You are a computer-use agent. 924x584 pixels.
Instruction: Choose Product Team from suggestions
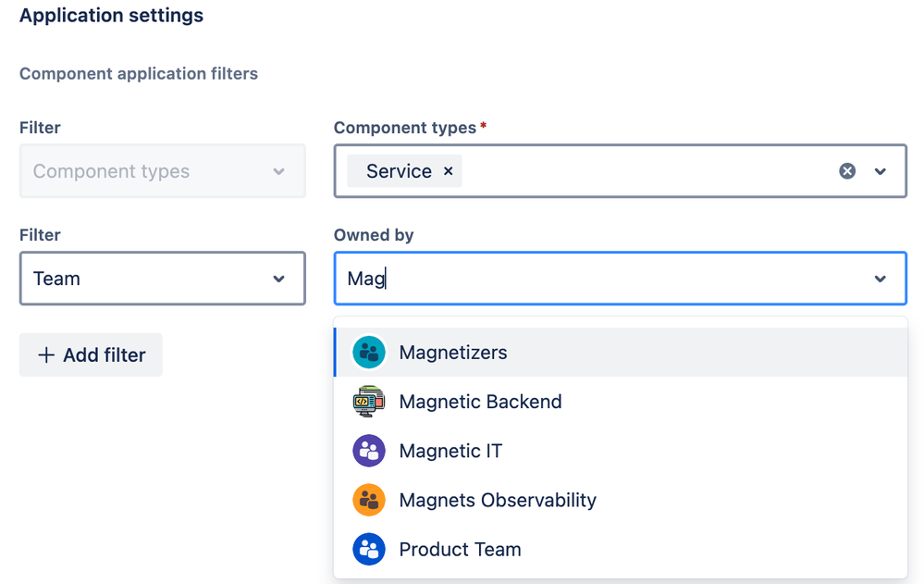(x=460, y=550)
